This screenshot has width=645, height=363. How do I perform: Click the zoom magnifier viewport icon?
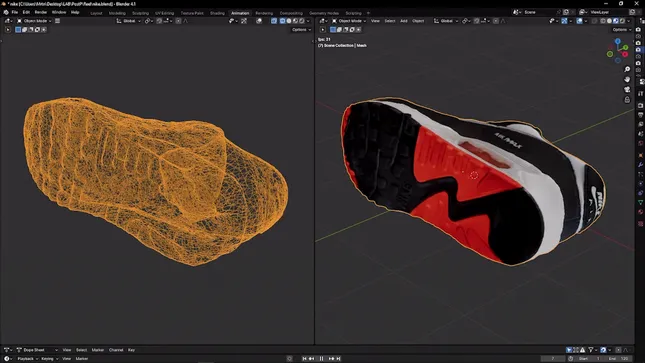pyautogui.click(x=627, y=69)
